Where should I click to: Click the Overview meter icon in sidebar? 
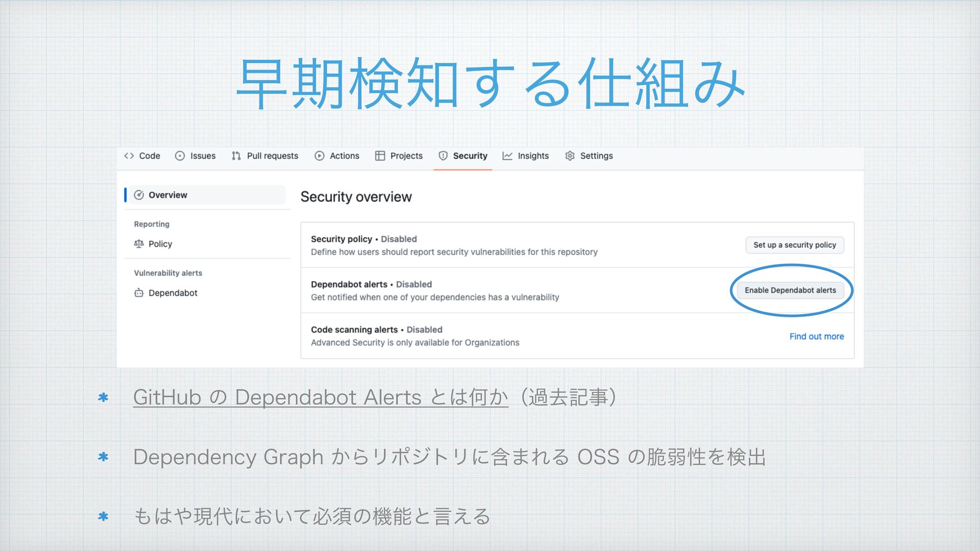(139, 195)
